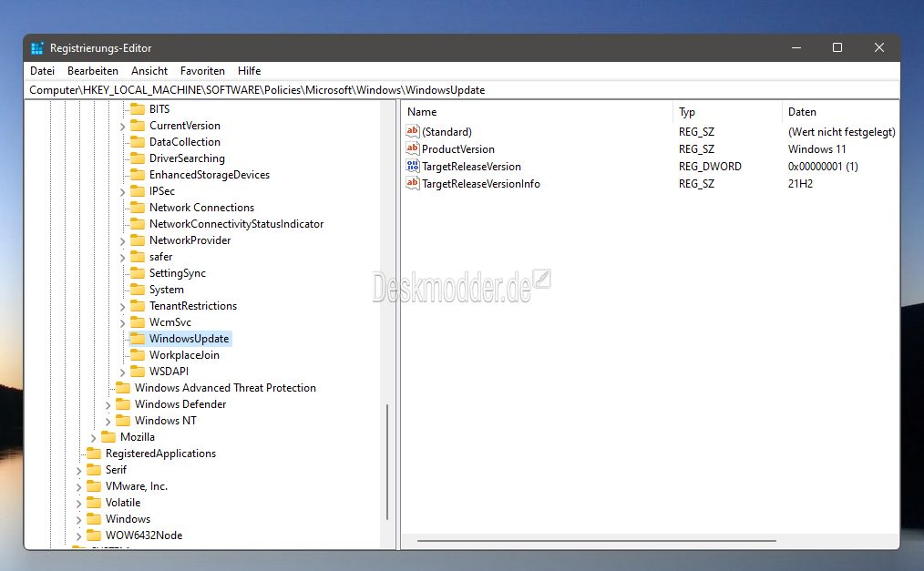Select the Windows NT tree key

[166, 421]
